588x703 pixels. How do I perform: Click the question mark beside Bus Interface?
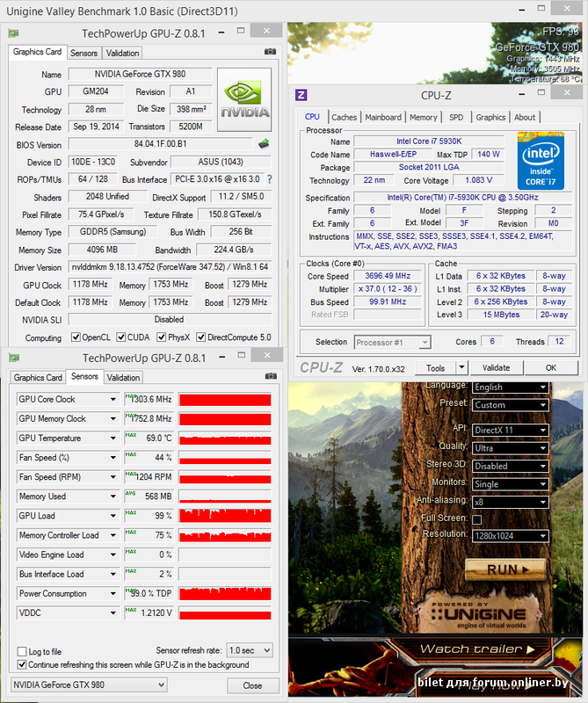pos(270,179)
